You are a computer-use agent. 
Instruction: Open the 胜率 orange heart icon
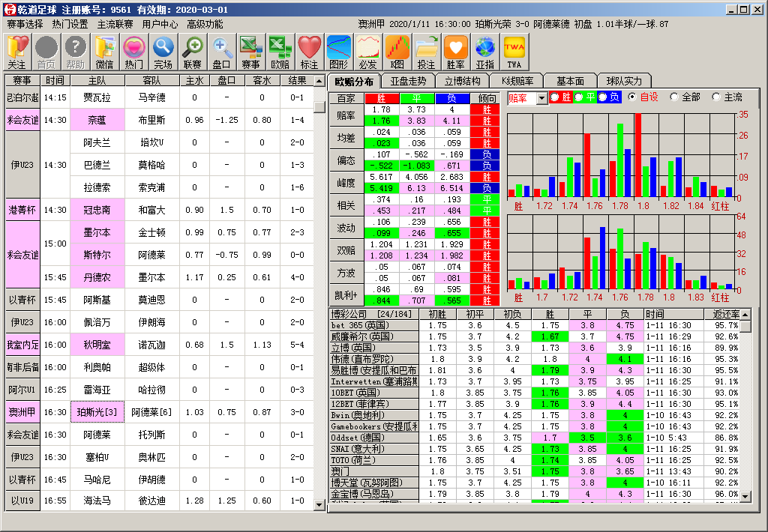pos(455,52)
